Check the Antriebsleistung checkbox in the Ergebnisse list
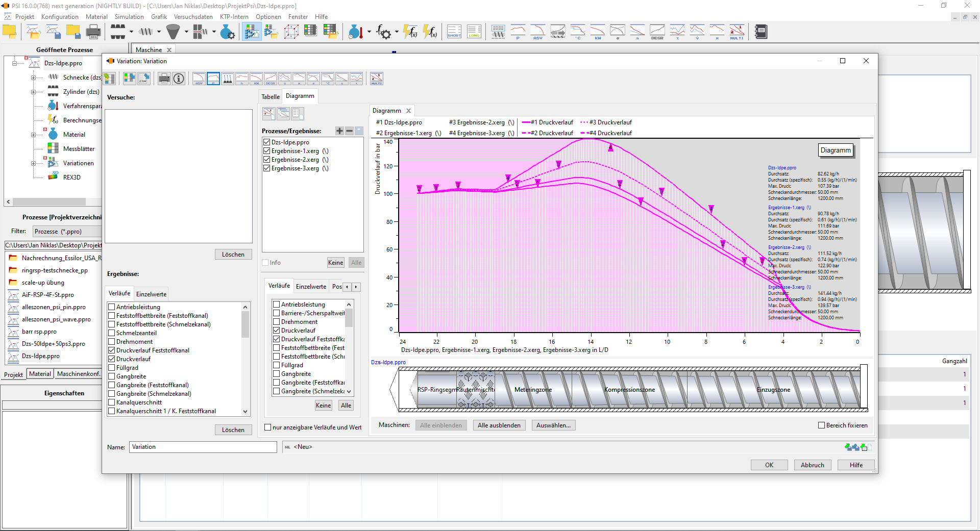980x531 pixels. pos(111,307)
